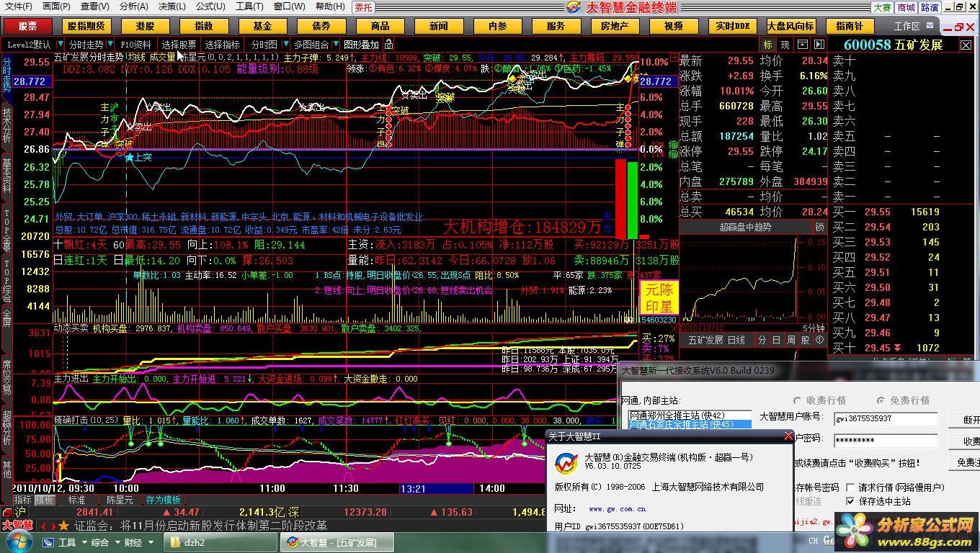Open the 港股 market section
Viewport: 980px width, 553px height.
point(145,26)
